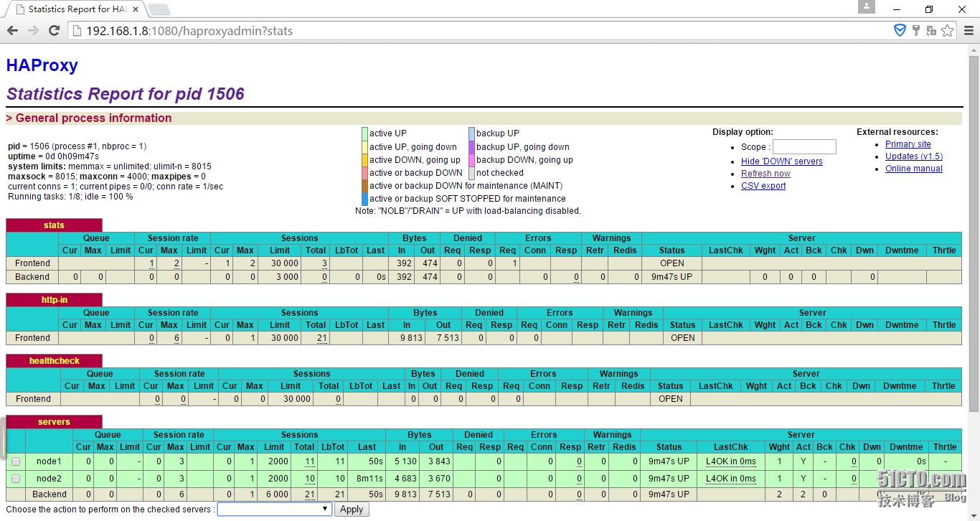Click the stats proxy title
This screenshot has width=980, height=521.
[x=54, y=225]
